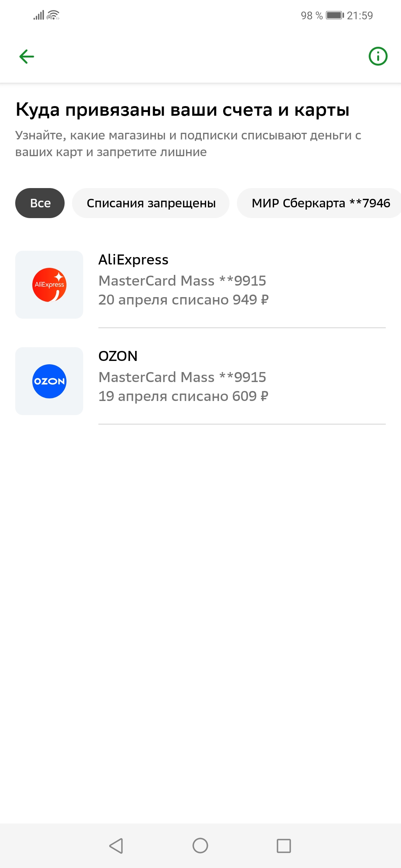Tap the Wi-Fi status icon
401x868 pixels.
[53, 15]
